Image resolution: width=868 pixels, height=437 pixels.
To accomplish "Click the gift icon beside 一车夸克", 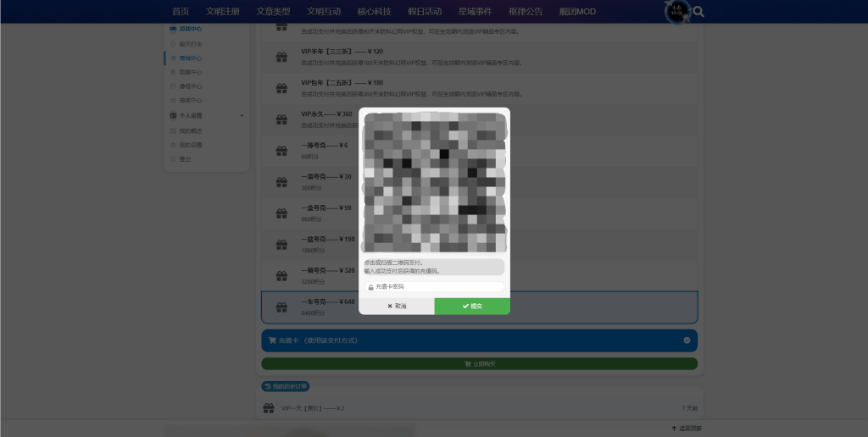I will pyautogui.click(x=281, y=307).
